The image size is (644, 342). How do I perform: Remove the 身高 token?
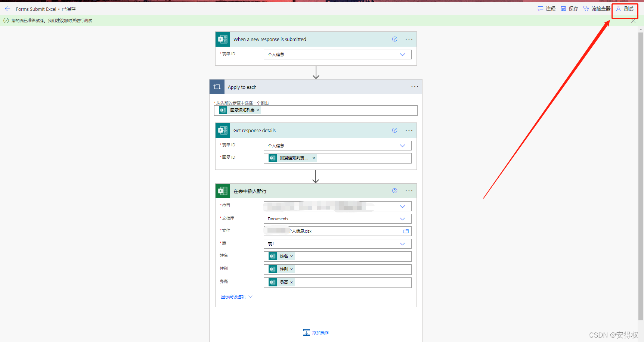tap(291, 282)
